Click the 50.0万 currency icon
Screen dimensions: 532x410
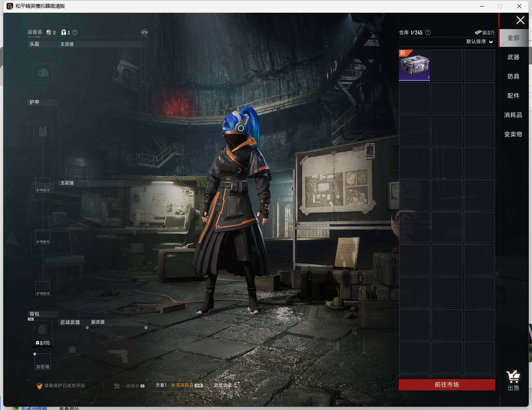pos(478,32)
